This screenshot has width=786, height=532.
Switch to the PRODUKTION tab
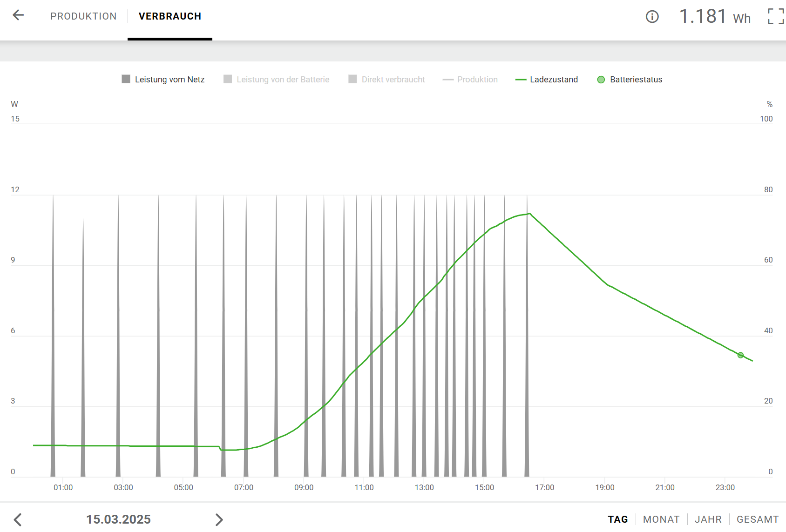click(x=83, y=16)
